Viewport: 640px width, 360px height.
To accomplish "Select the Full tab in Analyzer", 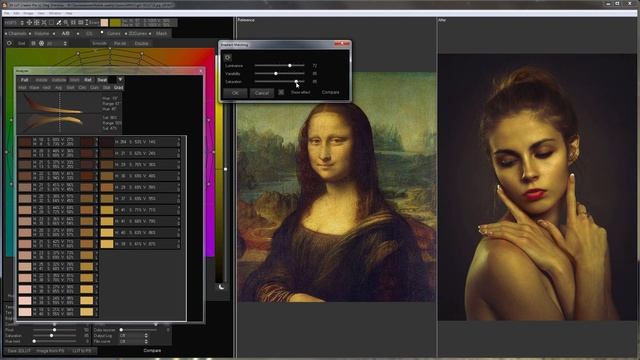I will 24,80.
